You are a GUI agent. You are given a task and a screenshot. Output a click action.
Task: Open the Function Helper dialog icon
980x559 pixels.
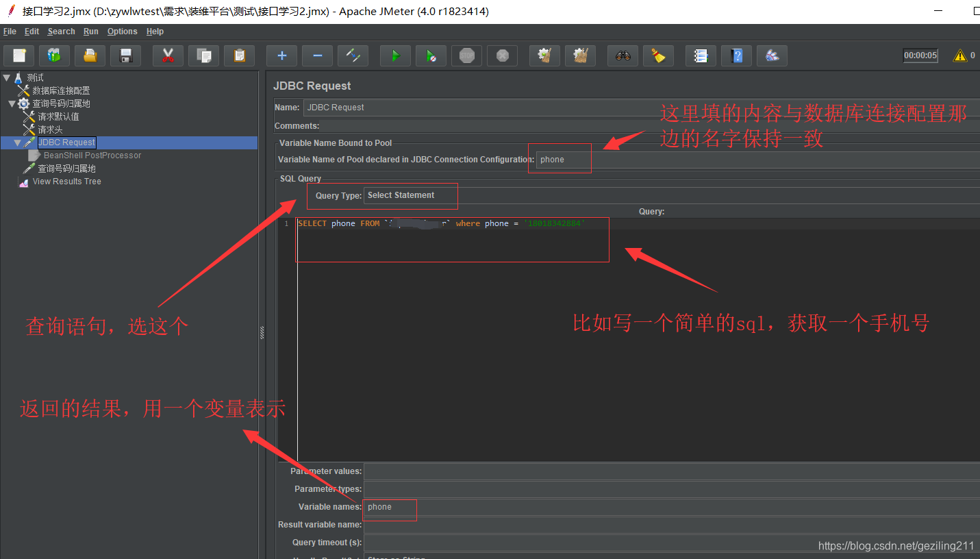701,55
